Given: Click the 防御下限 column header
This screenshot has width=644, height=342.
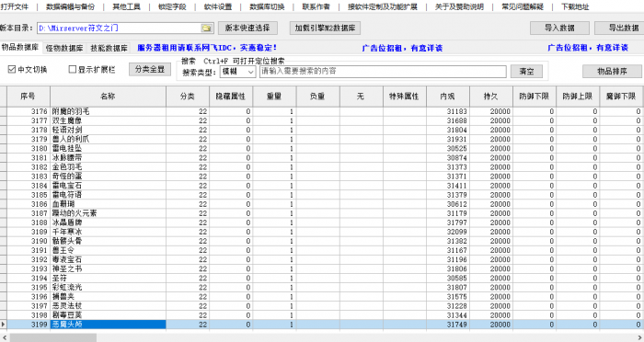Looking at the screenshot, I should [x=535, y=96].
